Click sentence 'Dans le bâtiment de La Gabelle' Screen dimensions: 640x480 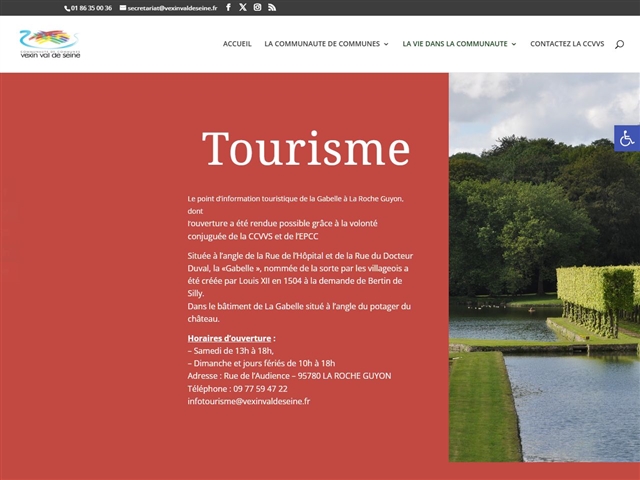299,312
